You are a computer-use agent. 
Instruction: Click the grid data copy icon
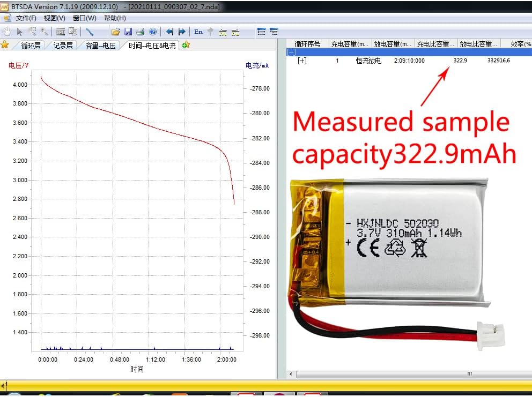click(x=73, y=32)
